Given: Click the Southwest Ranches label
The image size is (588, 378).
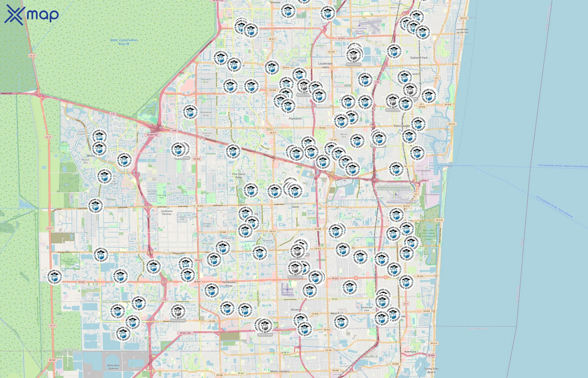Looking at the screenshot, I should (x=167, y=213).
